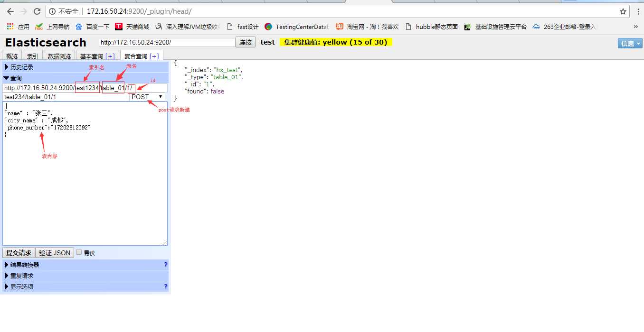
Task: Click the "hx_test" index value in result
Action: click(227, 70)
